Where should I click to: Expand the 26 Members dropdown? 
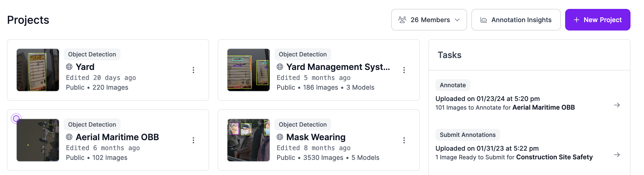pyautogui.click(x=457, y=19)
